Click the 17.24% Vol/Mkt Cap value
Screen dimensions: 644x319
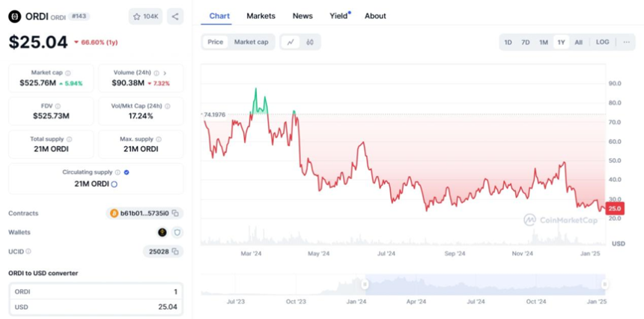click(x=141, y=116)
